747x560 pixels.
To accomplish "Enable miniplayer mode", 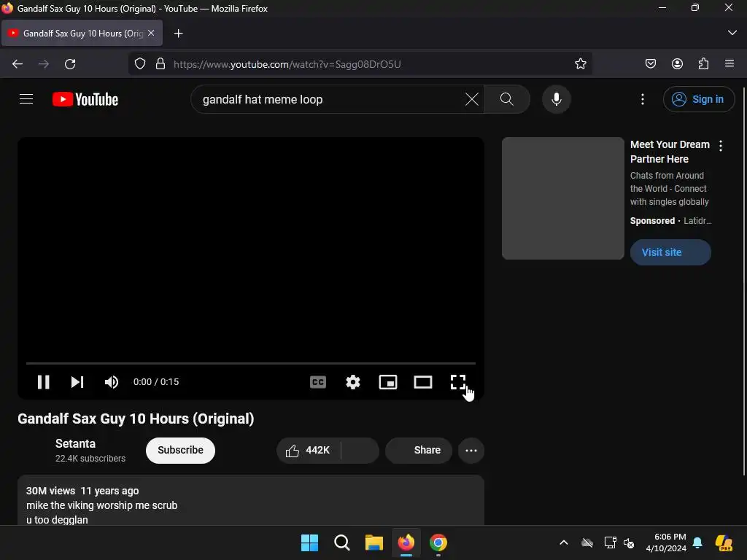I will point(388,382).
